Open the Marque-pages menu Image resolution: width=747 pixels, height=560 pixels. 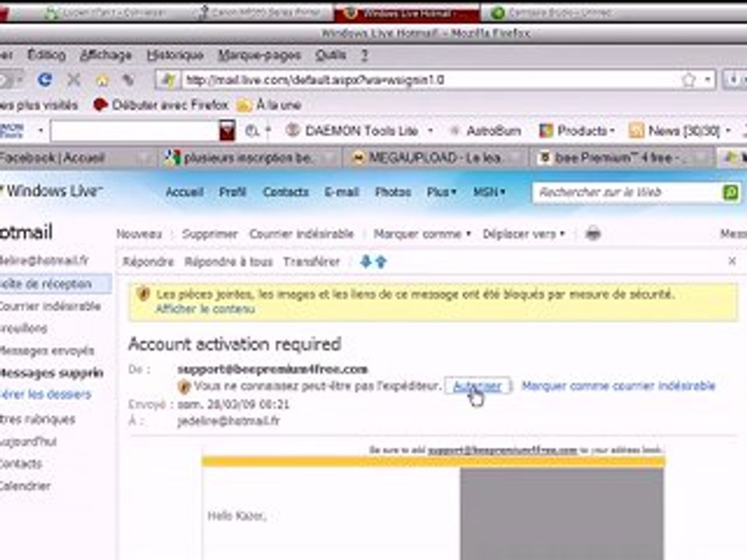[260, 55]
